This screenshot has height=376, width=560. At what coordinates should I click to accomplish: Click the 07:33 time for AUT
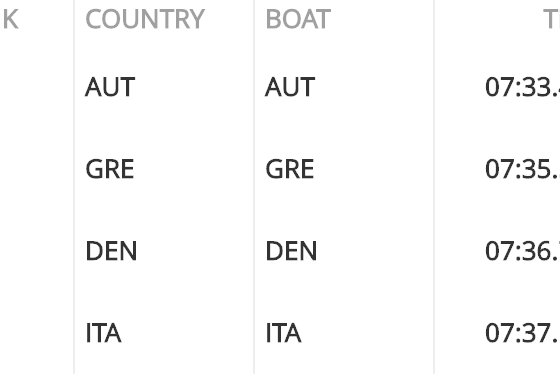pyautogui.click(x=522, y=87)
